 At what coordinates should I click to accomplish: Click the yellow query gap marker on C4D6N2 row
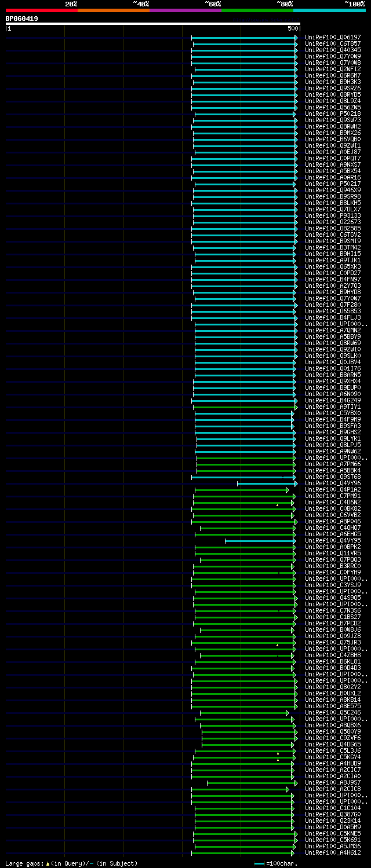pos(277,505)
